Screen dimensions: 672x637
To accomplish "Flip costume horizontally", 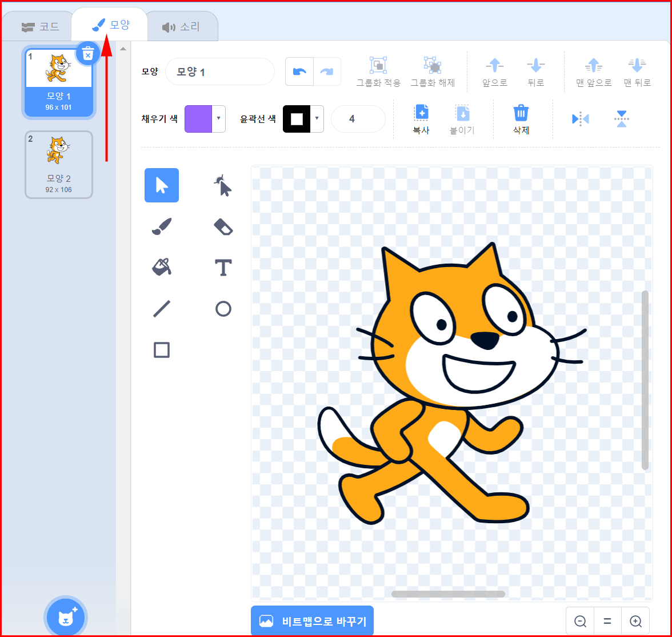I will click(581, 119).
